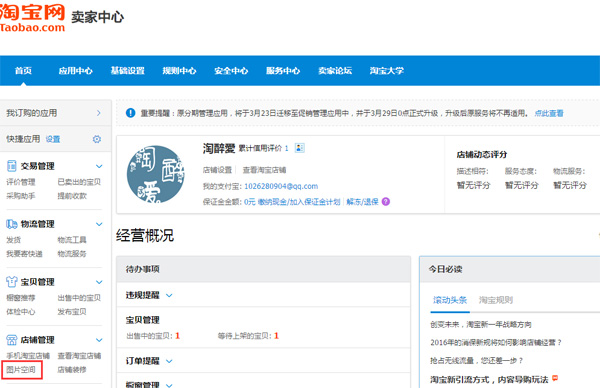Expand the 订单提醒 dropdown
The image size is (600, 388).
pos(169,361)
